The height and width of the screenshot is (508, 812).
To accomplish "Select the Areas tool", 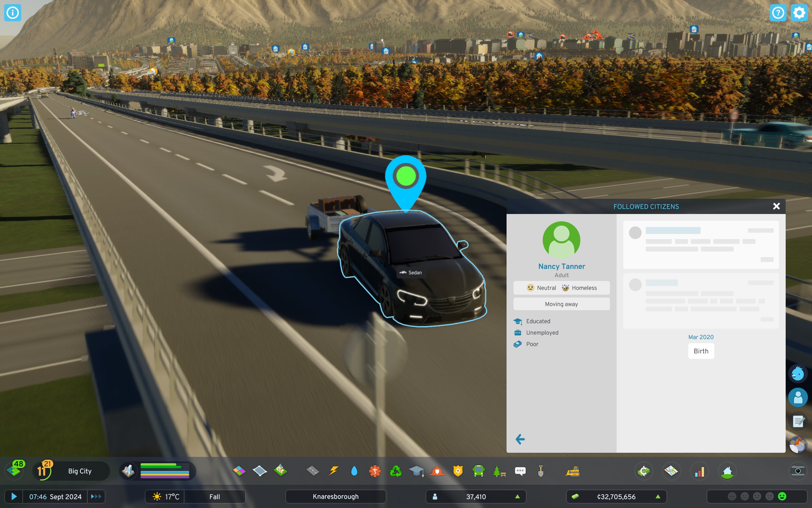I will pos(260,471).
